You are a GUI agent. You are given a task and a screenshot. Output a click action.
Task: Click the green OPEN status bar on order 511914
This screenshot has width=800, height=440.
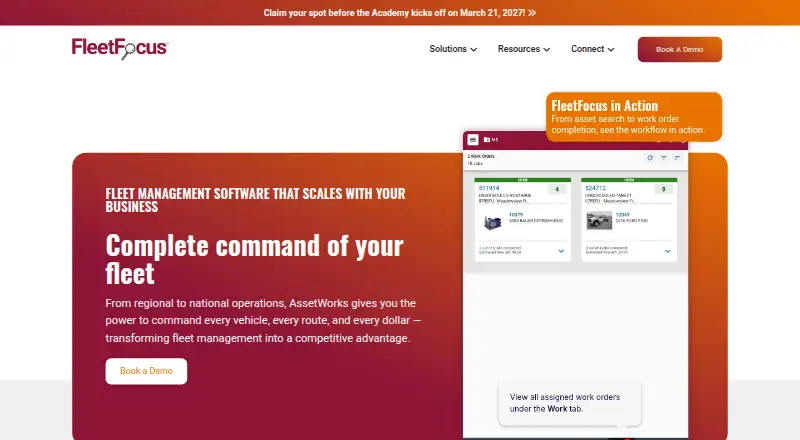(522, 180)
